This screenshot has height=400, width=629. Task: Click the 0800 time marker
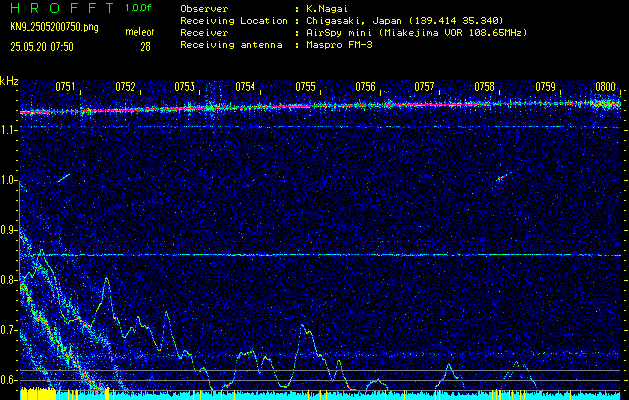tap(605, 87)
